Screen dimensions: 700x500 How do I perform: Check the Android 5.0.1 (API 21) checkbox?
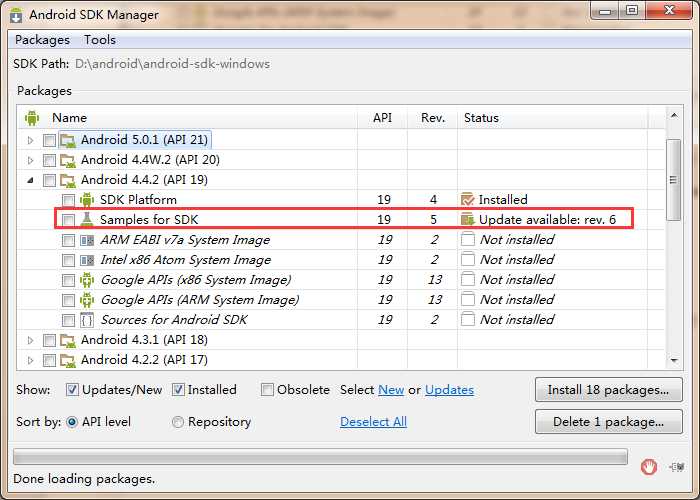50,141
